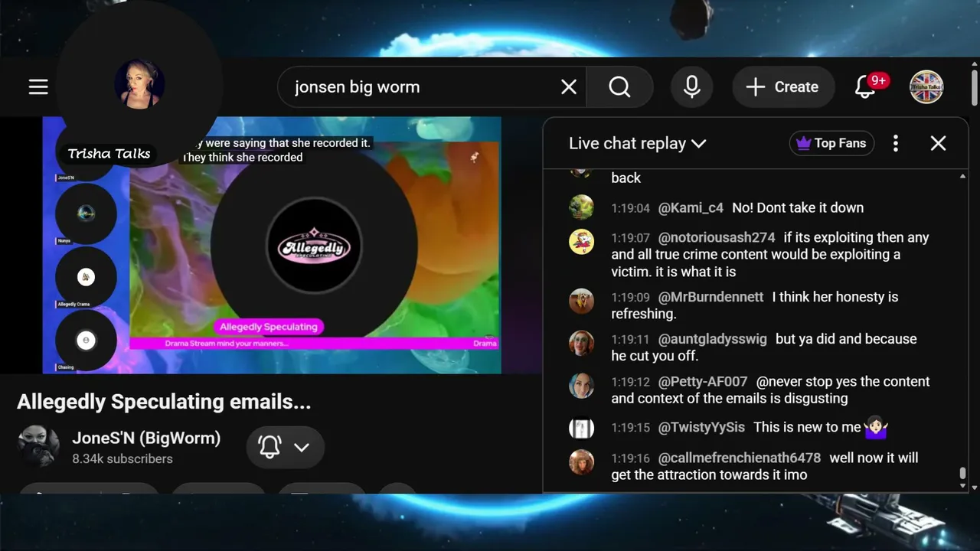Viewport: 980px width, 551px height.
Task: Open @Petty-AF007 chat author name
Action: coord(703,382)
